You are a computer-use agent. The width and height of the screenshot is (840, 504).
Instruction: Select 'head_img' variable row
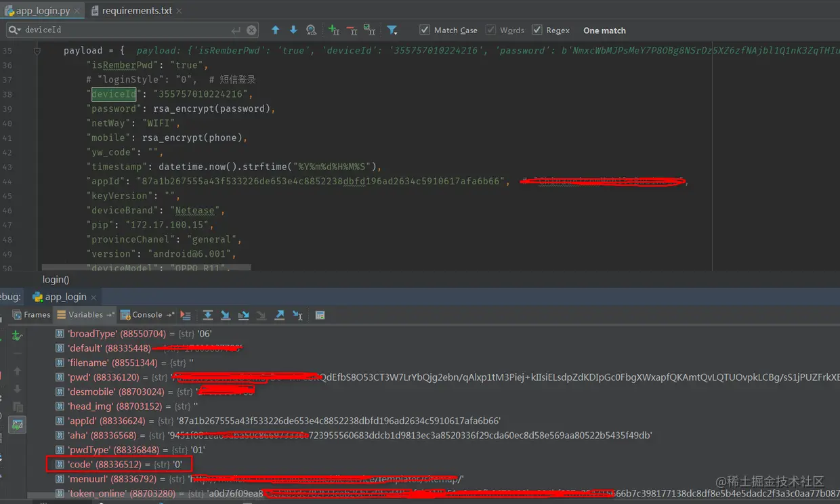pyautogui.click(x=127, y=406)
